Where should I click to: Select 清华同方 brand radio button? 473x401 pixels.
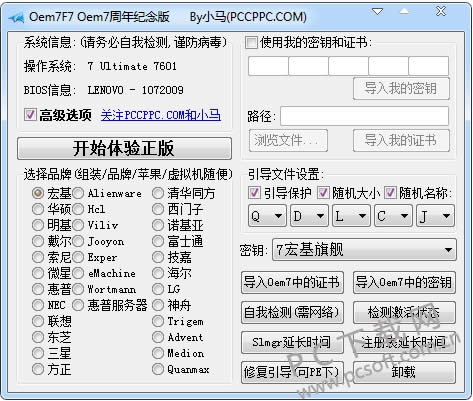click(x=158, y=193)
